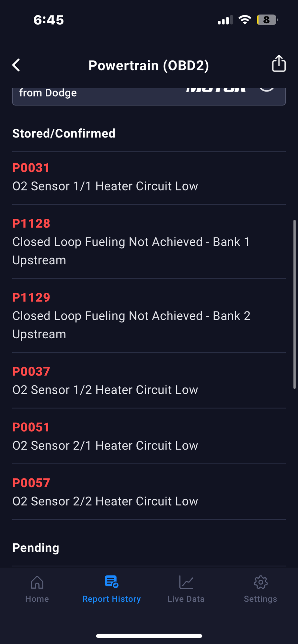Tap the Stored/Confirmed section header

coord(64,133)
